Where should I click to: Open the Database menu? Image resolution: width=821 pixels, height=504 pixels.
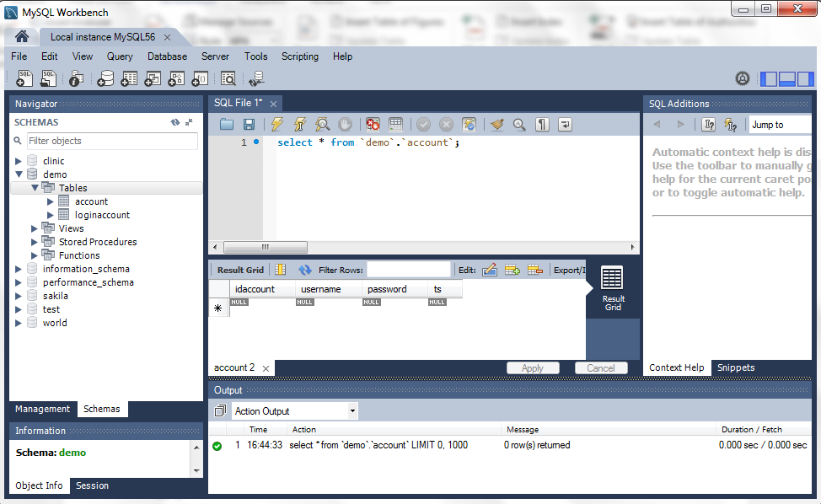pyautogui.click(x=167, y=56)
